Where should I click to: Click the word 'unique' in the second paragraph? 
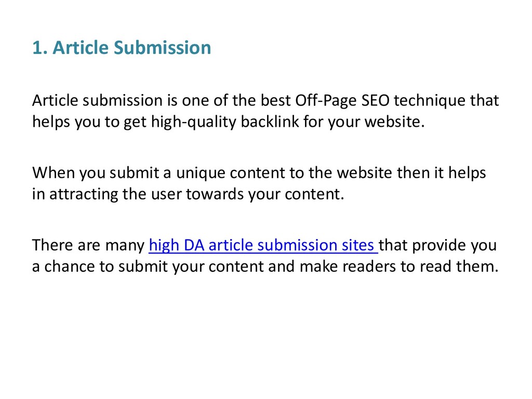point(201,174)
